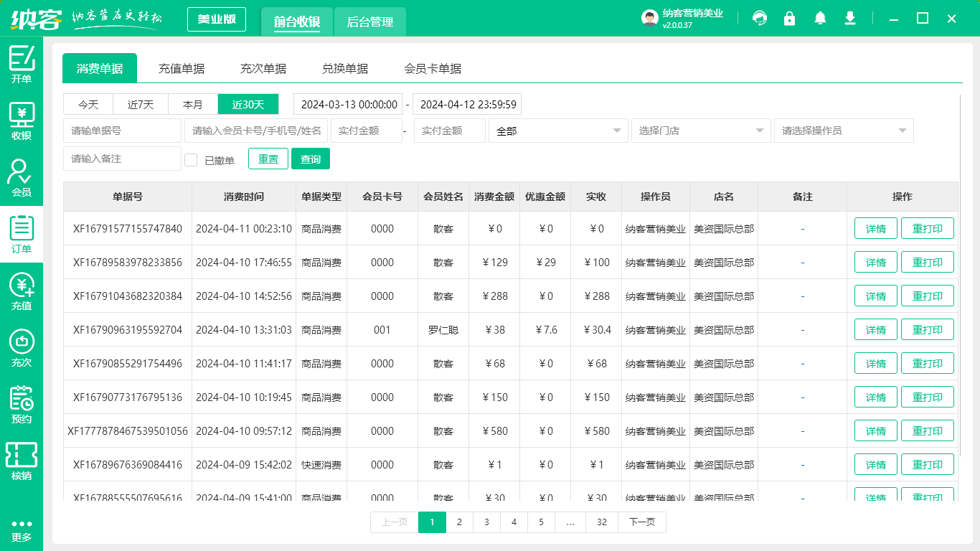Open the 会员 member management icon

point(22,174)
